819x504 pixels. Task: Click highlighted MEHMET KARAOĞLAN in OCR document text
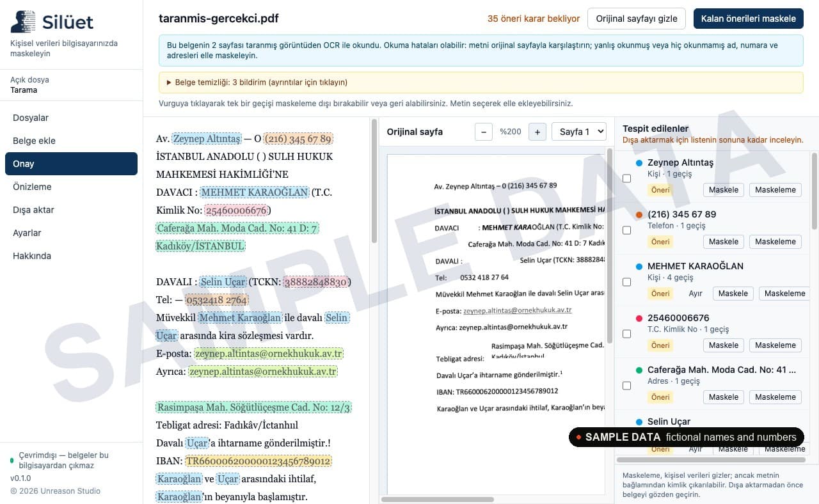pos(255,193)
